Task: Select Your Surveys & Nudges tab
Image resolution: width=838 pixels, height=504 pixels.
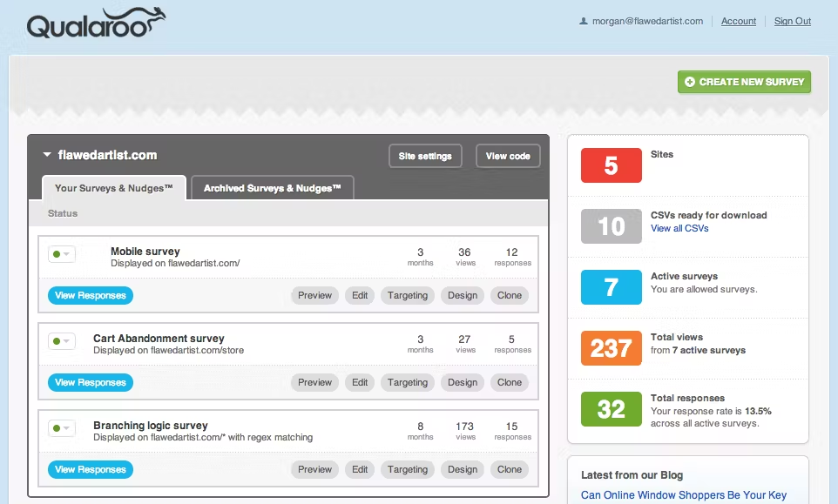Action: pyautogui.click(x=114, y=188)
